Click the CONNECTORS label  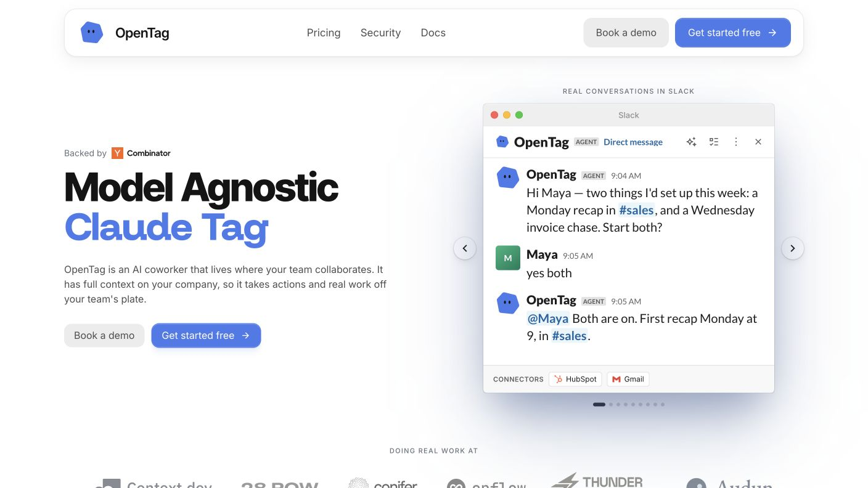tap(518, 379)
